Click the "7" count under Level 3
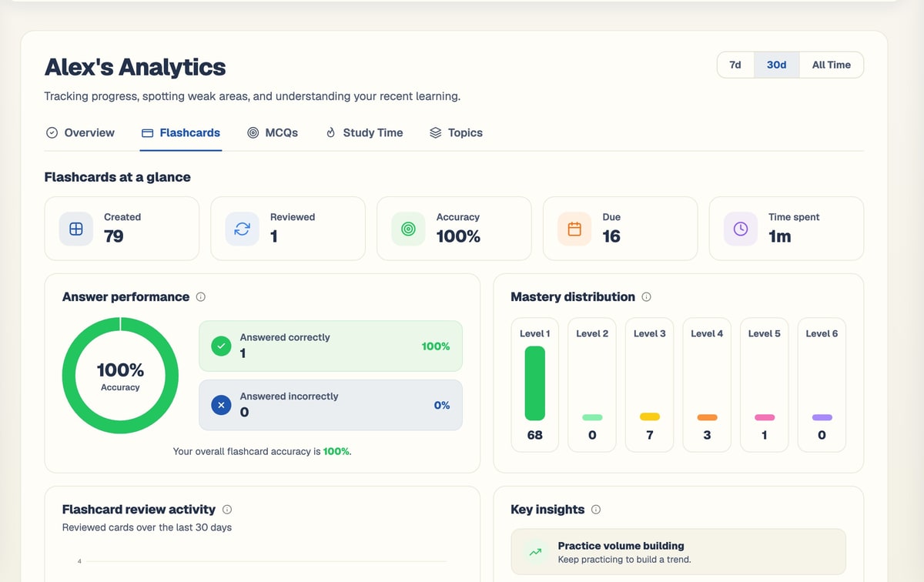 650,435
